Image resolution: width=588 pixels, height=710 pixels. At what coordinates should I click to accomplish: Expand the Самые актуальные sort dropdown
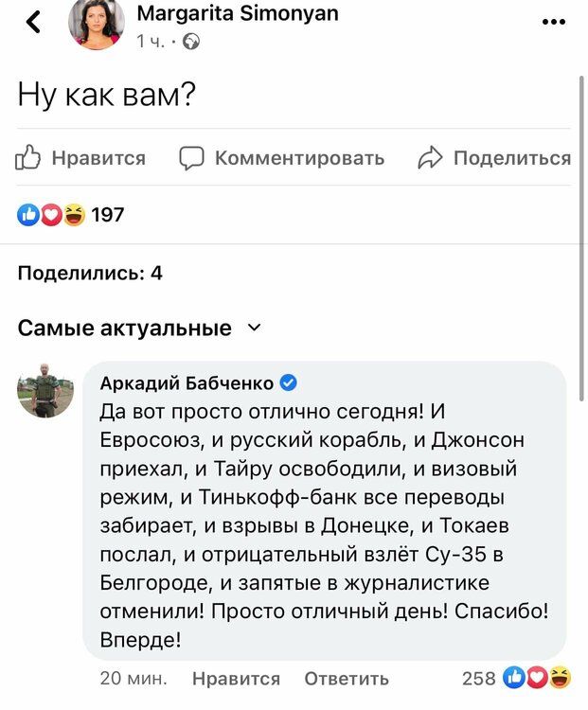click(253, 328)
